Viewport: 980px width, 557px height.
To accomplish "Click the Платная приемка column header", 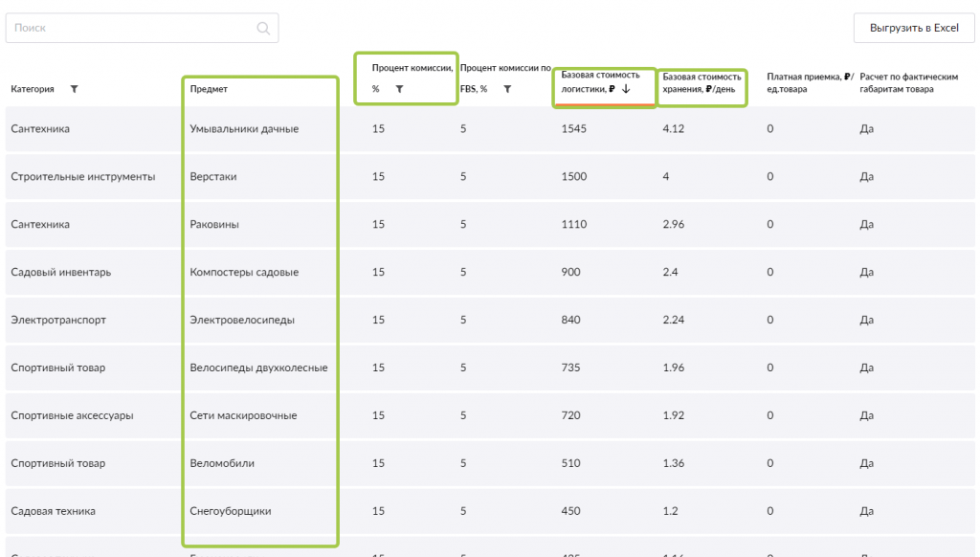I will click(x=809, y=83).
